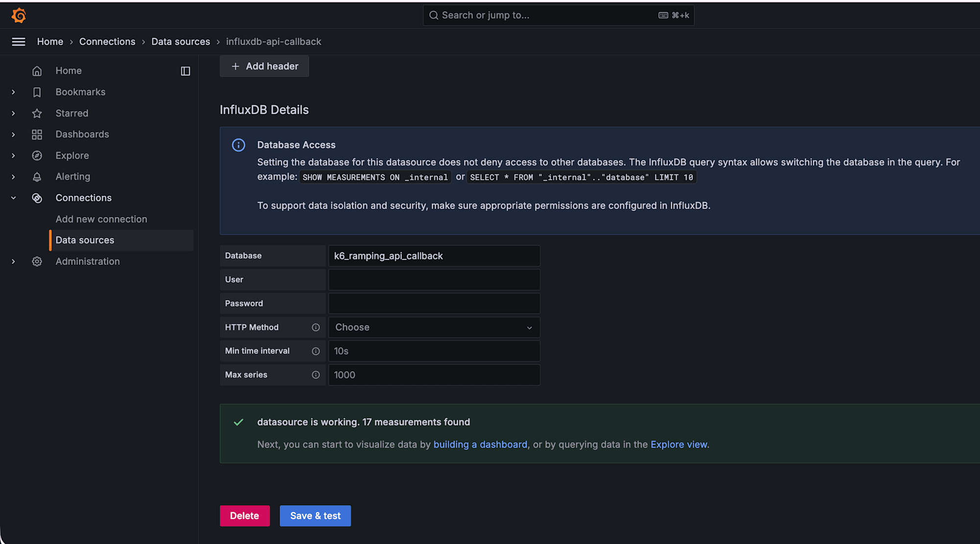Expand the Dashboards section chevron

tap(13, 135)
